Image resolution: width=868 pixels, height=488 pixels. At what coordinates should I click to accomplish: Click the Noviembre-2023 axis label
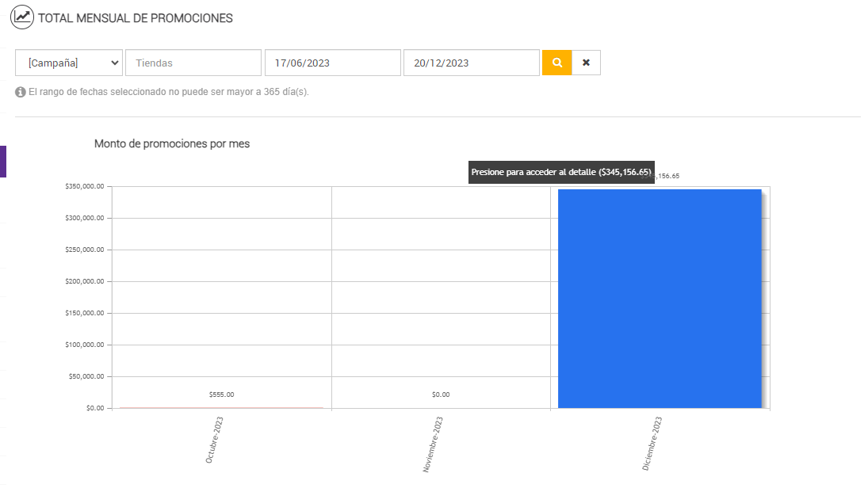(x=433, y=444)
